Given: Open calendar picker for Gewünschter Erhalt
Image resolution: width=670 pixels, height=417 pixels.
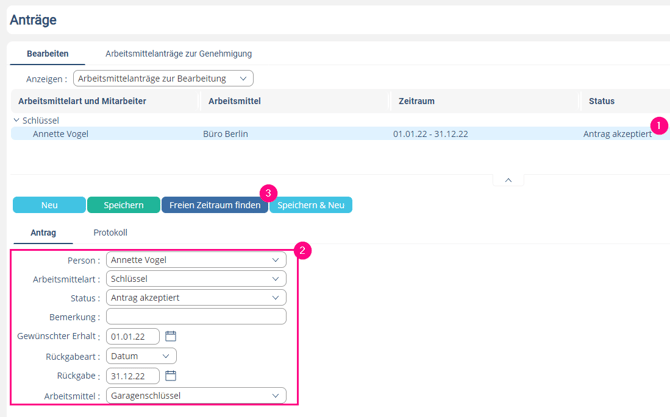Looking at the screenshot, I should pyautogui.click(x=170, y=336).
